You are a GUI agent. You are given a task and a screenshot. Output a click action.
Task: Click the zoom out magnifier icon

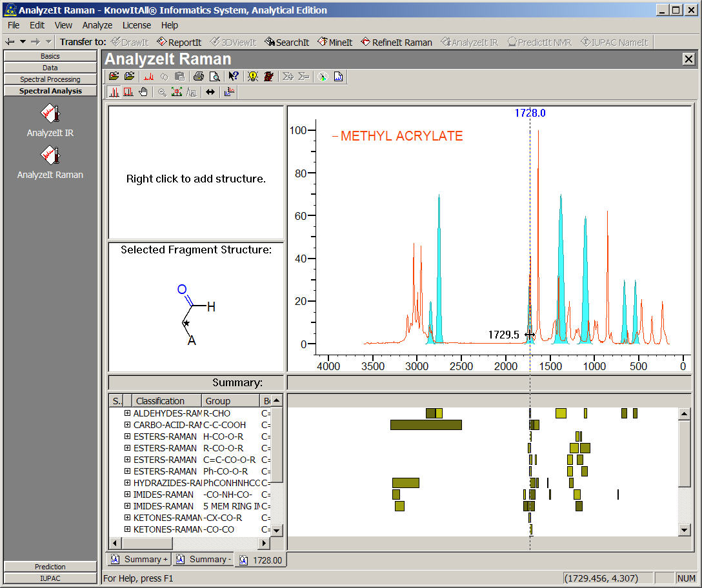pyautogui.click(x=162, y=92)
